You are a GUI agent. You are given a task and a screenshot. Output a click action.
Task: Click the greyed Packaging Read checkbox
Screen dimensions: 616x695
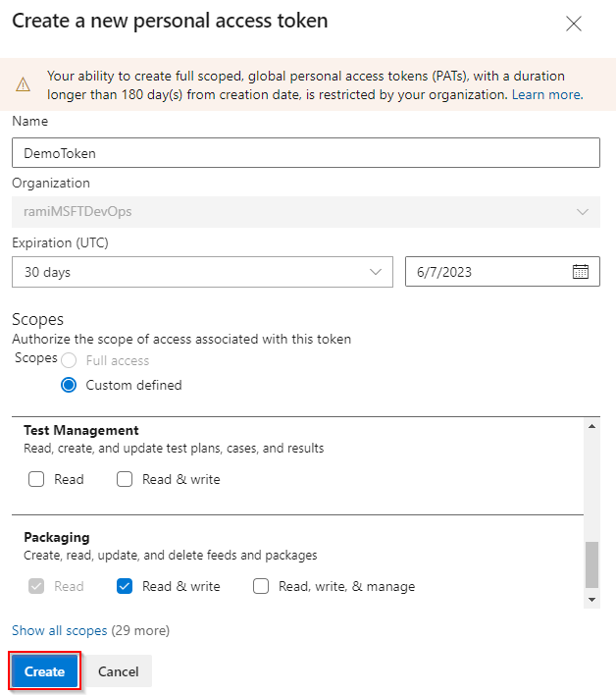pyautogui.click(x=36, y=586)
